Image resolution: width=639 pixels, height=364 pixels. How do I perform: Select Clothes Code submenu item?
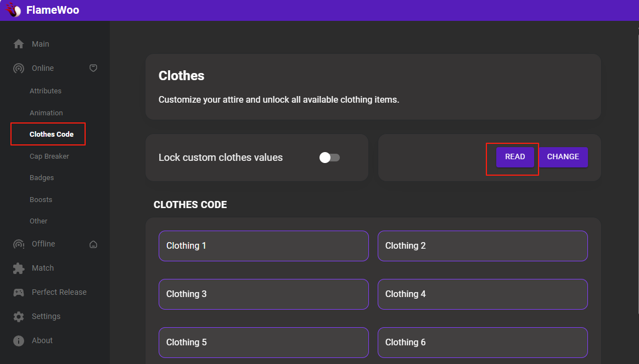(52, 134)
